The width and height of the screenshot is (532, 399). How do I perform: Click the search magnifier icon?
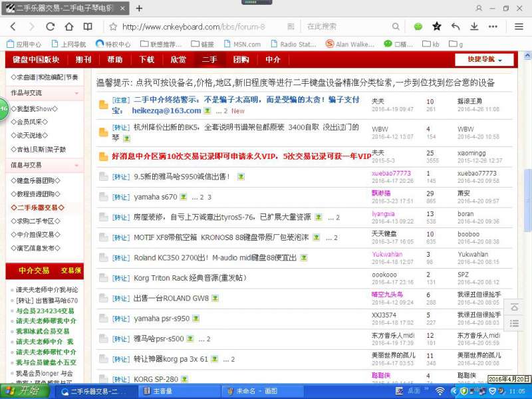coord(396,27)
